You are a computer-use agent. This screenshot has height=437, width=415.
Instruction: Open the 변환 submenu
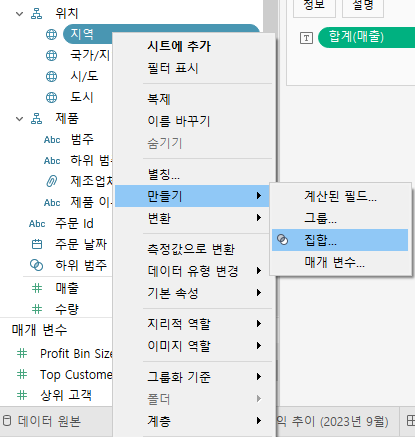pos(192,218)
